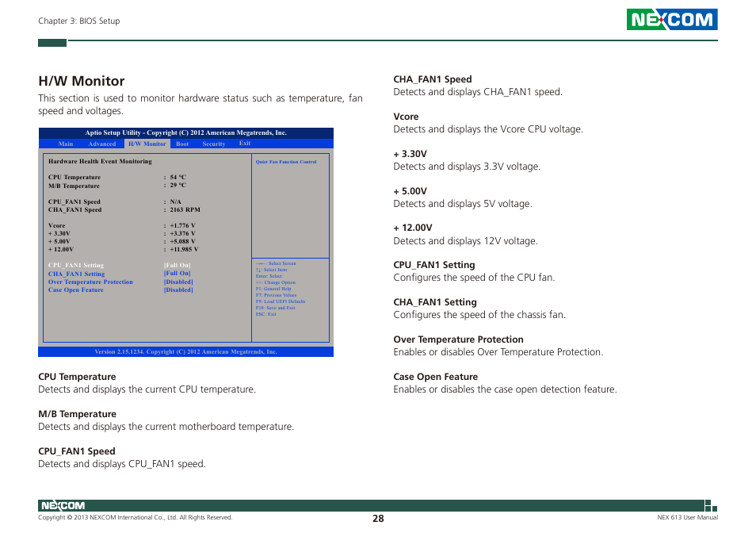The height and width of the screenshot is (533, 756).
Task: Click the Copyright 2013 NEXCOM footer notice
Action: (135, 518)
